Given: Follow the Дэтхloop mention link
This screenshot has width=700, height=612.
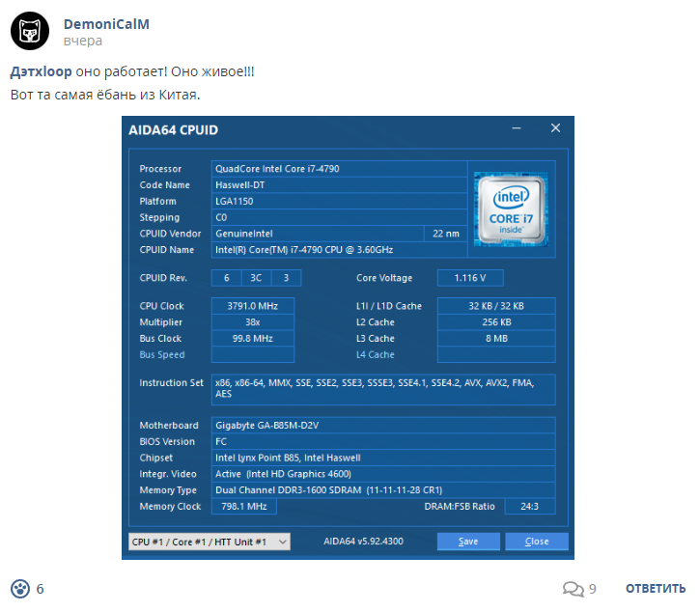Looking at the screenshot, I should point(42,71).
